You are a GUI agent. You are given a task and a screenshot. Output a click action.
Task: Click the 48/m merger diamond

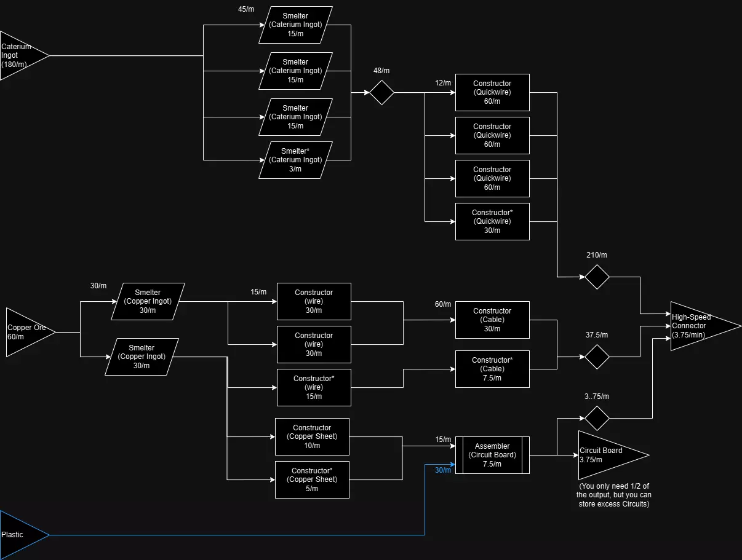pyautogui.click(x=381, y=92)
